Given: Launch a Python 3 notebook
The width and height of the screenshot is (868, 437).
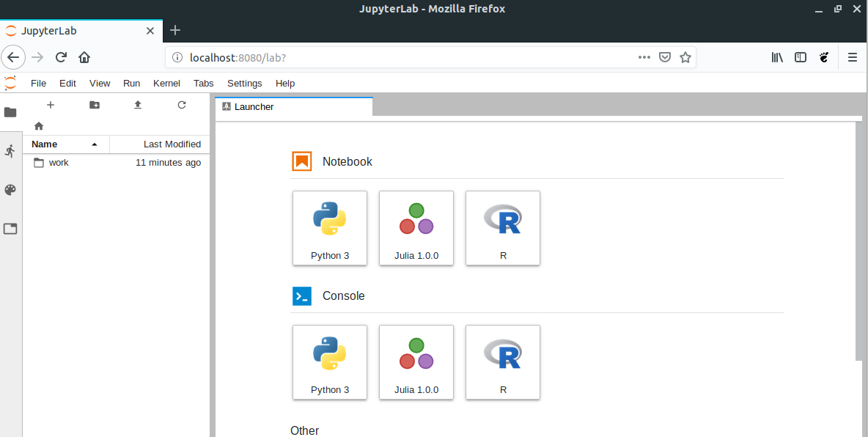Looking at the screenshot, I should [x=330, y=228].
